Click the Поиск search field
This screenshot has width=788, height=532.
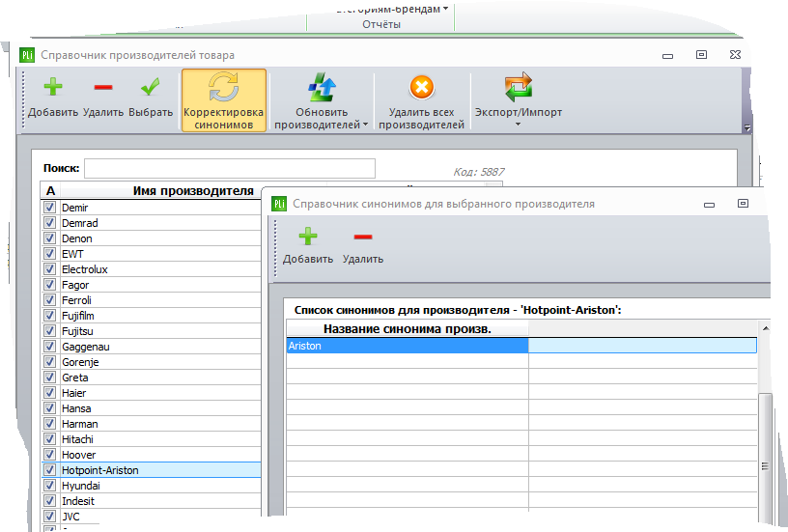(230, 168)
